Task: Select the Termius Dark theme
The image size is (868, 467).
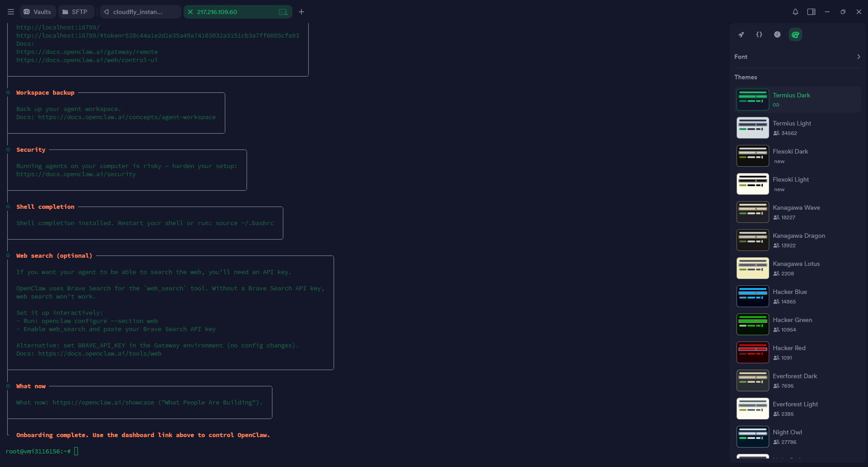Action: point(797,100)
